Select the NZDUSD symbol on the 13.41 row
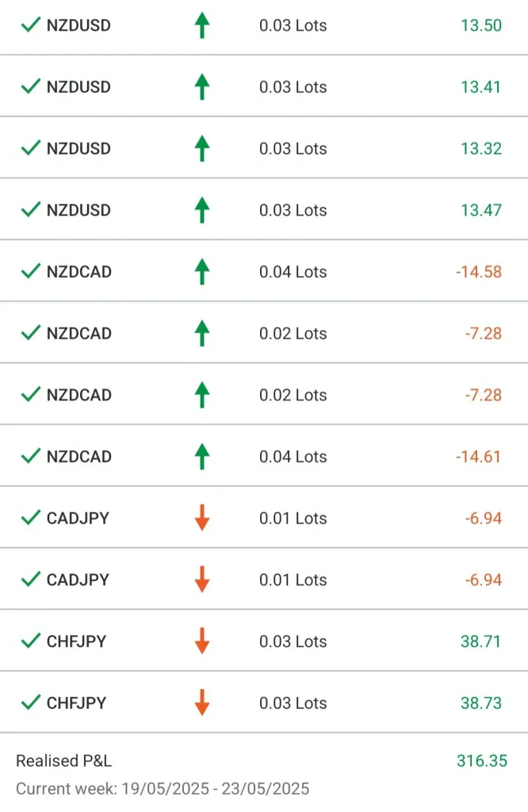Viewport: 528px width, 812px height. (x=78, y=87)
